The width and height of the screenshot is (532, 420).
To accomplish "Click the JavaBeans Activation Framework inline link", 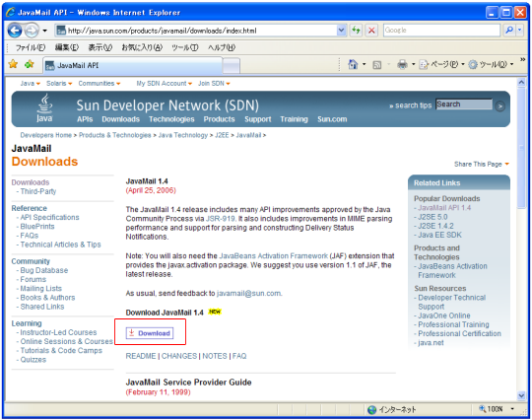I will pos(274,256).
